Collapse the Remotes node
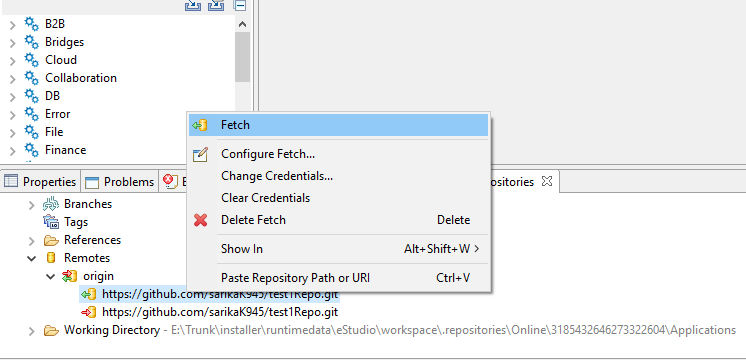Viewport: 746px width, 360px height. pyautogui.click(x=31, y=259)
